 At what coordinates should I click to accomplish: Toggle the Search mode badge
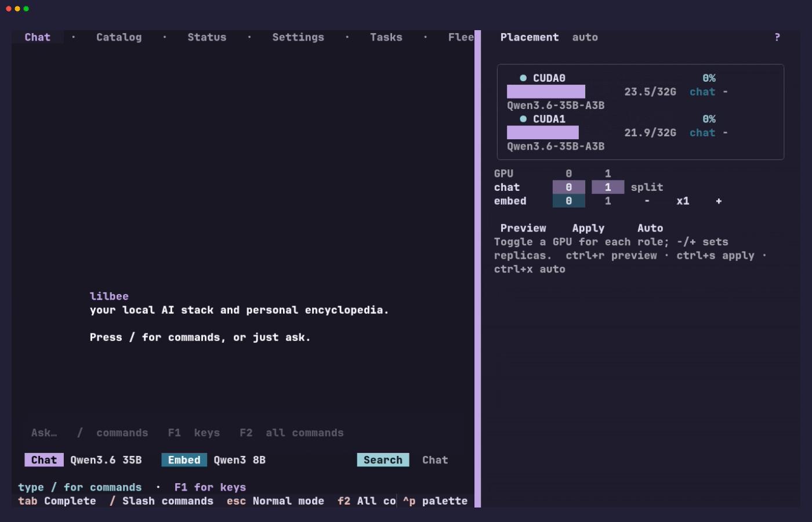coord(383,460)
